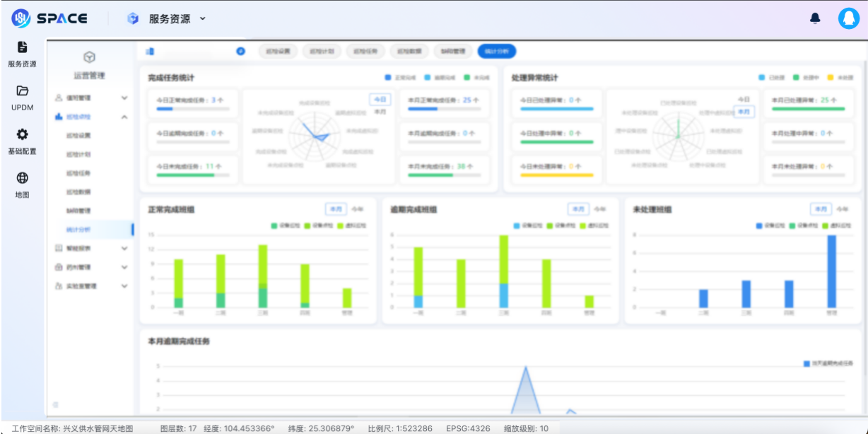Switch 完成任务统计 radar chart to 今日
The image size is (868, 434).
pos(380,100)
